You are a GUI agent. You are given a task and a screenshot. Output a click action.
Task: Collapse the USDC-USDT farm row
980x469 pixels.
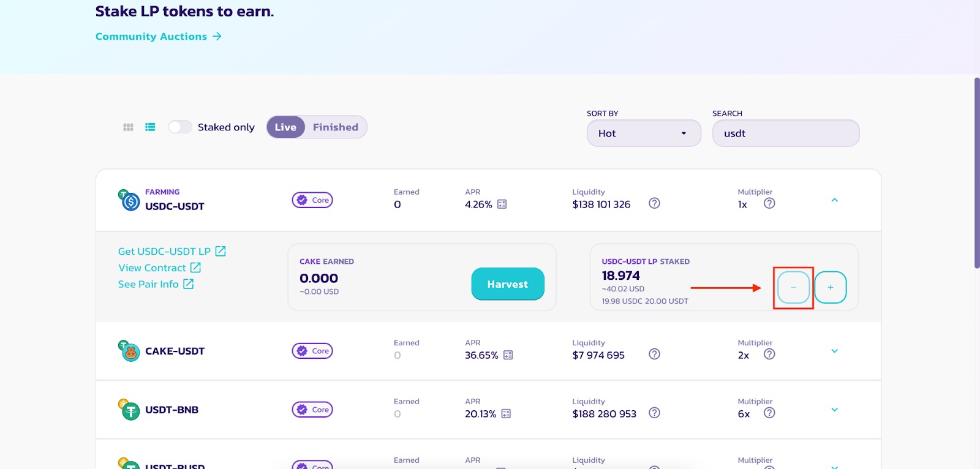(834, 200)
